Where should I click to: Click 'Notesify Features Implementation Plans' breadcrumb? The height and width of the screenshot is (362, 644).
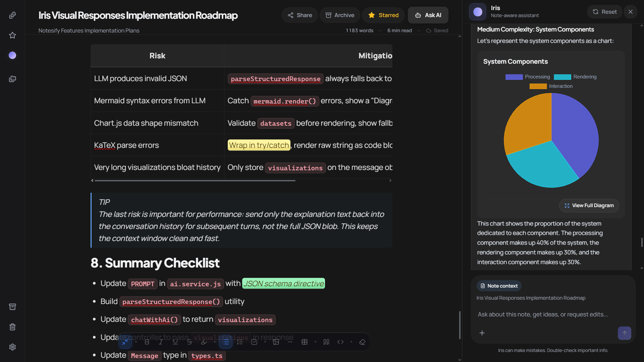click(89, 31)
